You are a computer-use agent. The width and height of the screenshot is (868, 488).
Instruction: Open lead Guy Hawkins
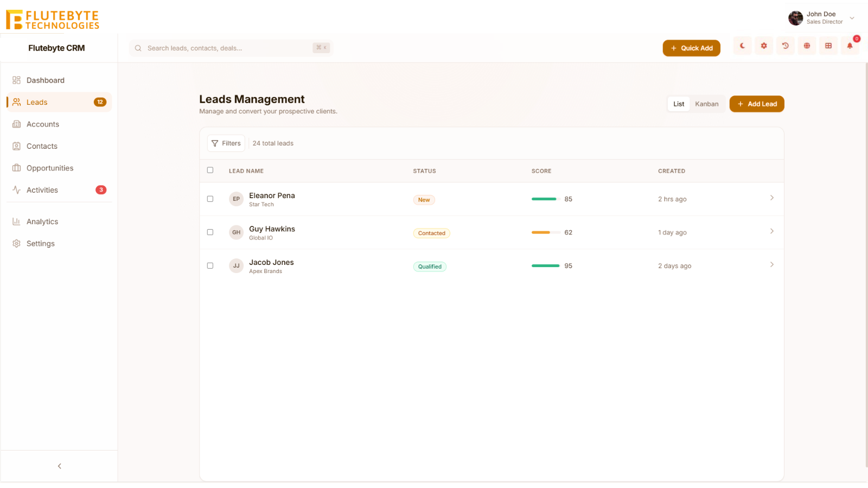coord(272,229)
